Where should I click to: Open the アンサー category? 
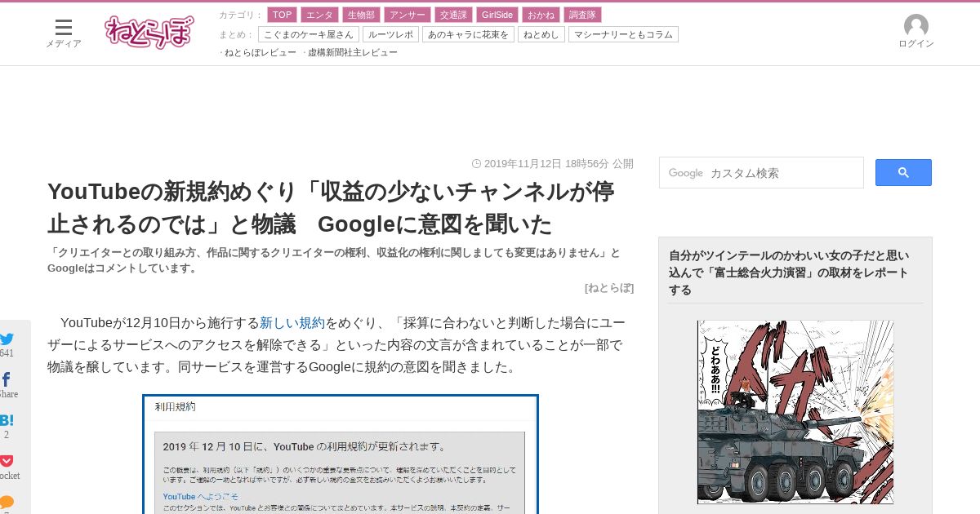(x=407, y=15)
